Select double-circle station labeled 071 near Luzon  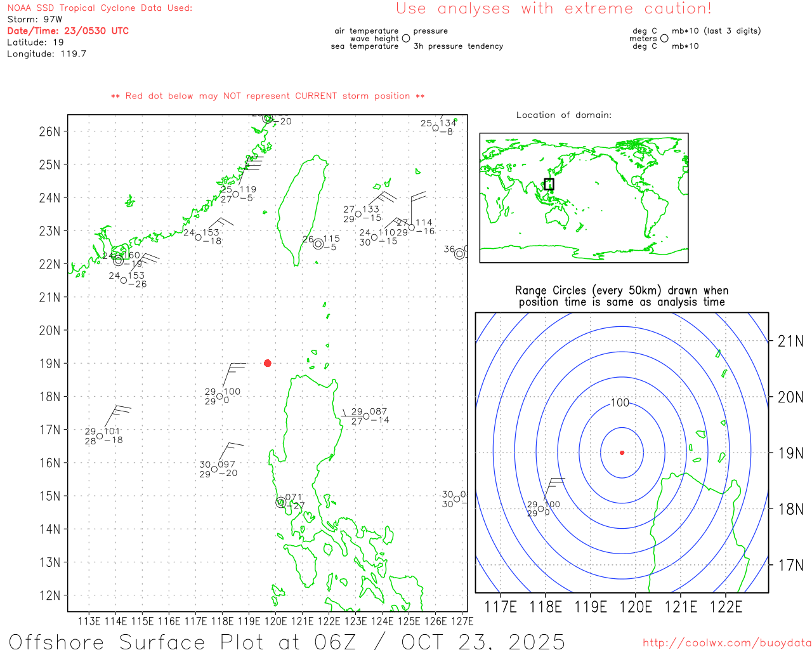(280, 502)
